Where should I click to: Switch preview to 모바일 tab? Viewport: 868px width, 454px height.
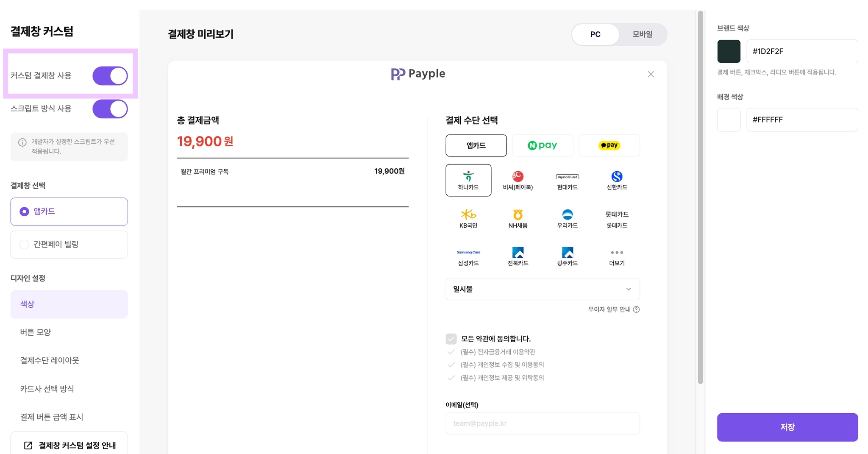(x=643, y=34)
